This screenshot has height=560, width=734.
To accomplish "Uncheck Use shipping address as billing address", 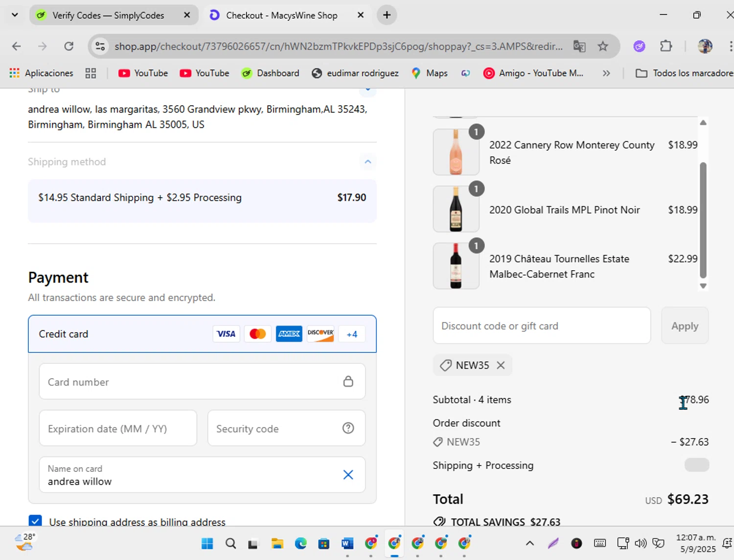I will (35, 521).
